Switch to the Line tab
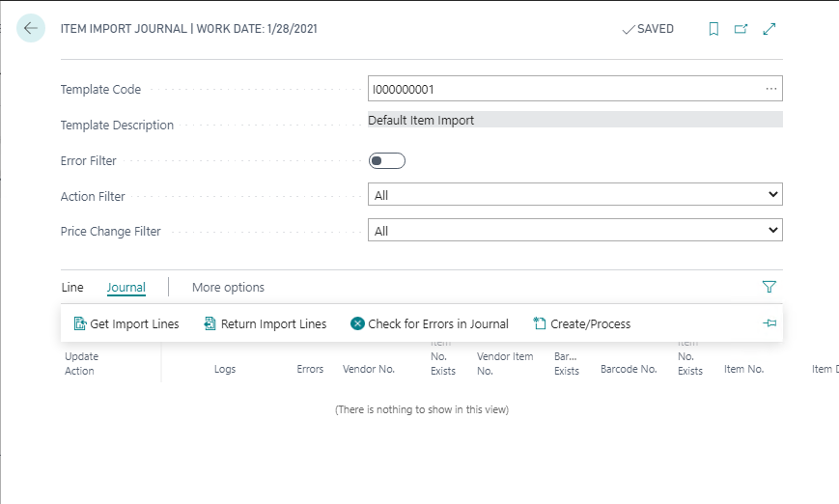Image resolution: width=839 pixels, height=504 pixels. (72, 288)
